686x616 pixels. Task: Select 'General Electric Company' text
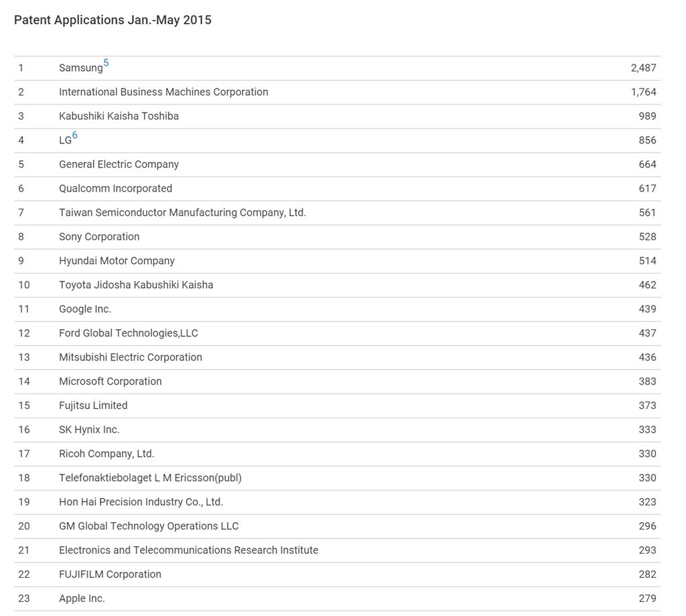pyautogui.click(x=119, y=164)
